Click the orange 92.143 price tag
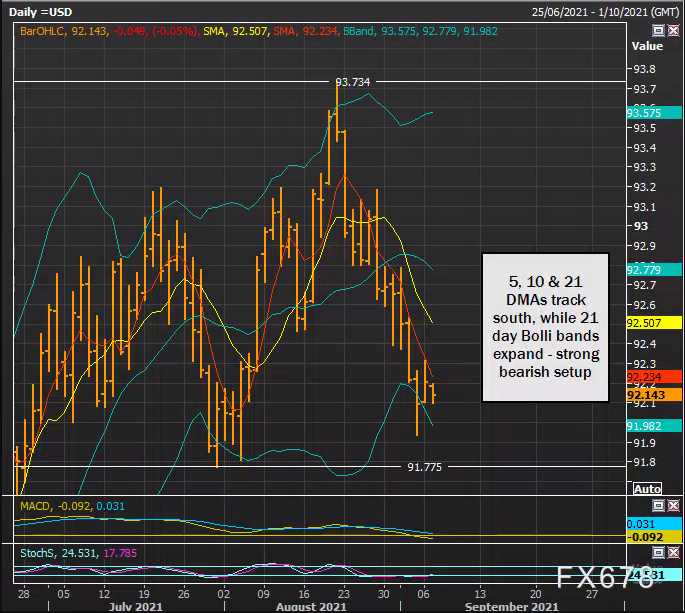The height and width of the screenshot is (613, 685). (653, 395)
